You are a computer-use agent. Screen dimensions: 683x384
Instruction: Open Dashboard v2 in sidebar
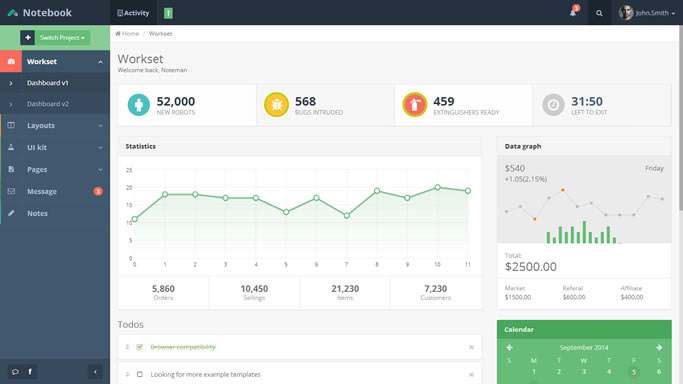[x=47, y=104]
